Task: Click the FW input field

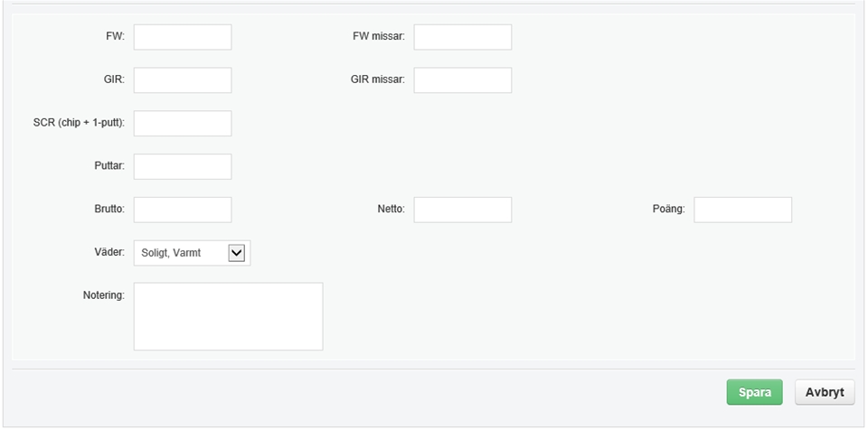Action: point(183,37)
